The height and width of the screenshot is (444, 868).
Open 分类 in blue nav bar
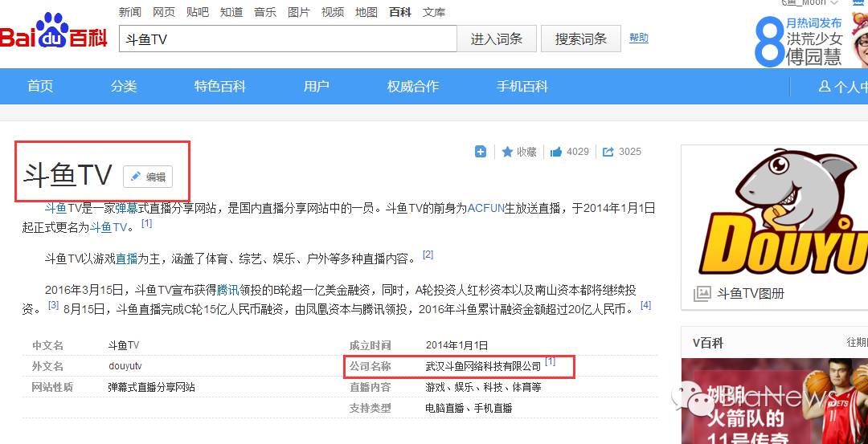(124, 86)
